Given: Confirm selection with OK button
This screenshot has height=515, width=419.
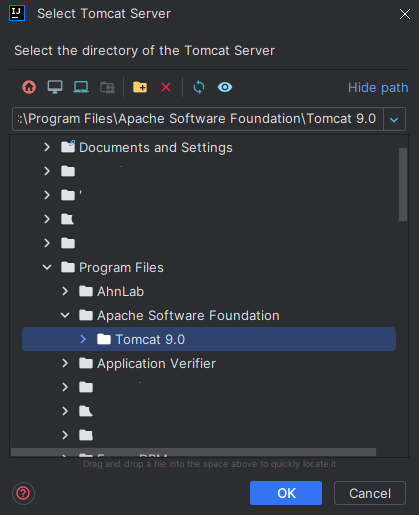Looking at the screenshot, I should tap(286, 493).
